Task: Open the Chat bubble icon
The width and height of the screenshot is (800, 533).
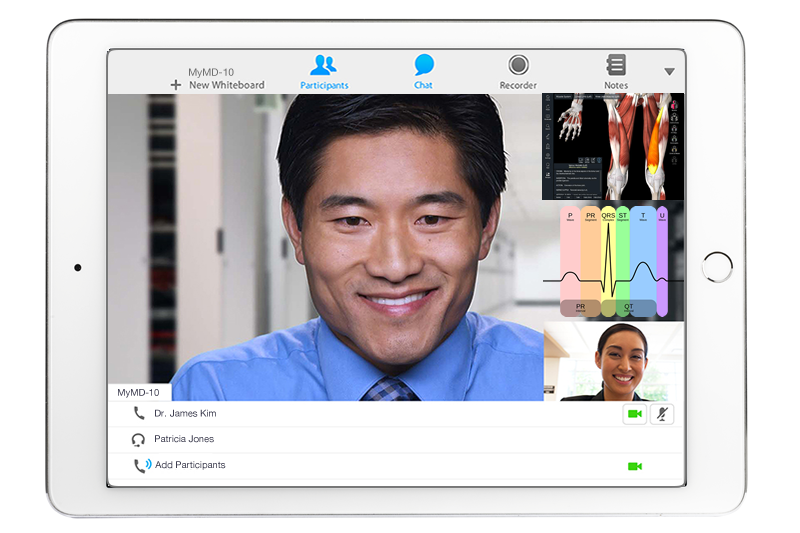Action: pyautogui.click(x=423, y=65)
